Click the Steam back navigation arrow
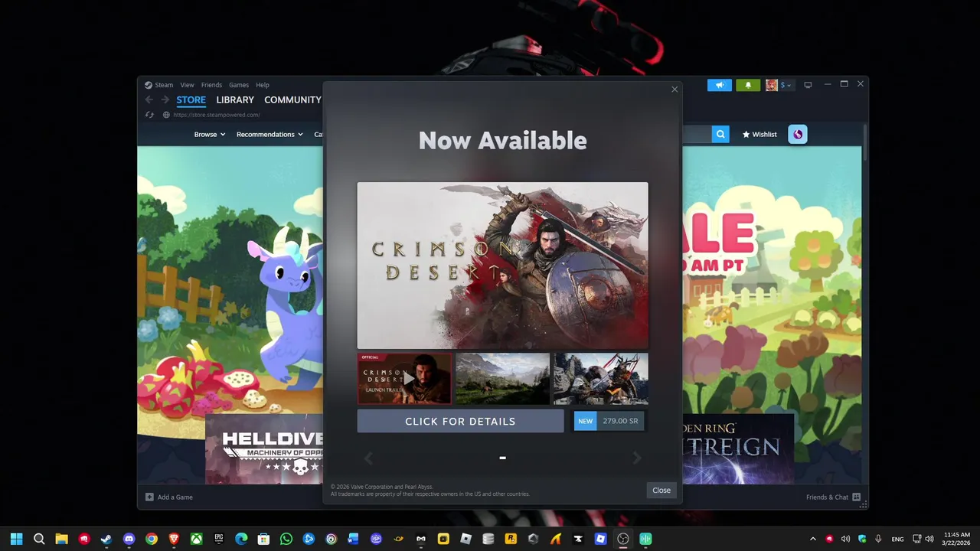This screenshot has width=980, height=551. (149, 100)
